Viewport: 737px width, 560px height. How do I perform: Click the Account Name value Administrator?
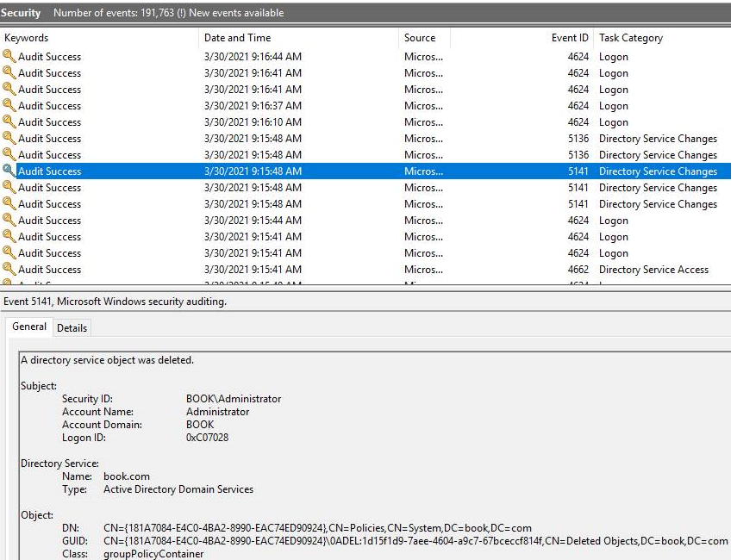click(x=217, y=412)
